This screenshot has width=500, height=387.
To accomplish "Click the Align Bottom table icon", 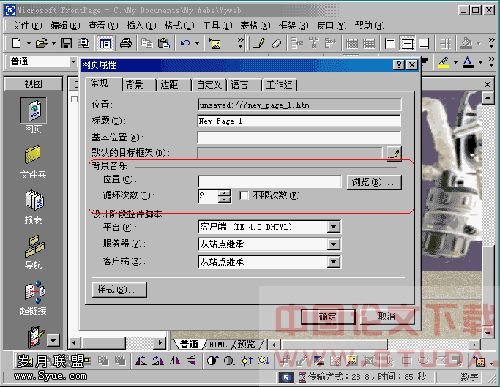I will click(424, 43).
